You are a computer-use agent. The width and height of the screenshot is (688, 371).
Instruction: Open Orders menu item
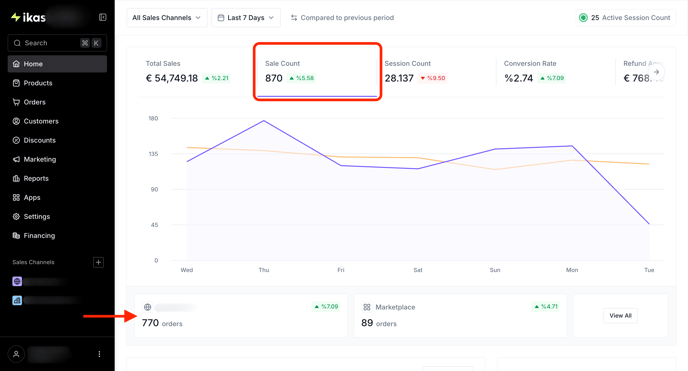[x=57, y=102]
